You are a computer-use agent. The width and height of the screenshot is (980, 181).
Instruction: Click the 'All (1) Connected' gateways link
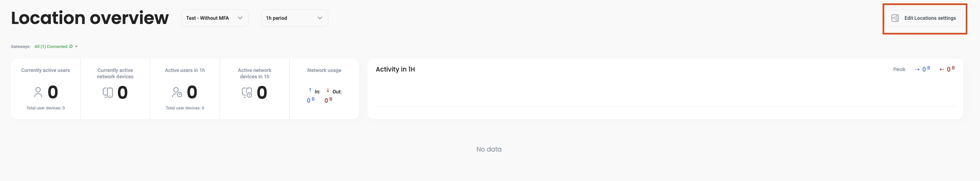point(51,47)
